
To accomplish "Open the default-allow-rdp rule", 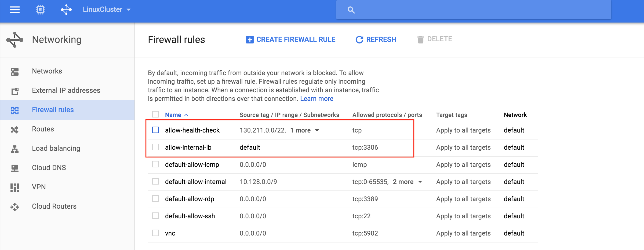I will coord(190,199).
